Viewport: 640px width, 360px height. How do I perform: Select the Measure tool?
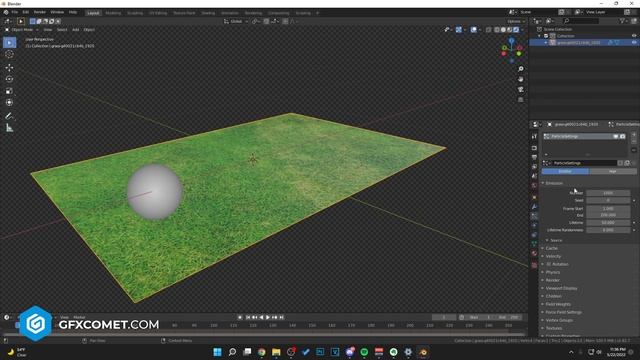tap(9, 128)
